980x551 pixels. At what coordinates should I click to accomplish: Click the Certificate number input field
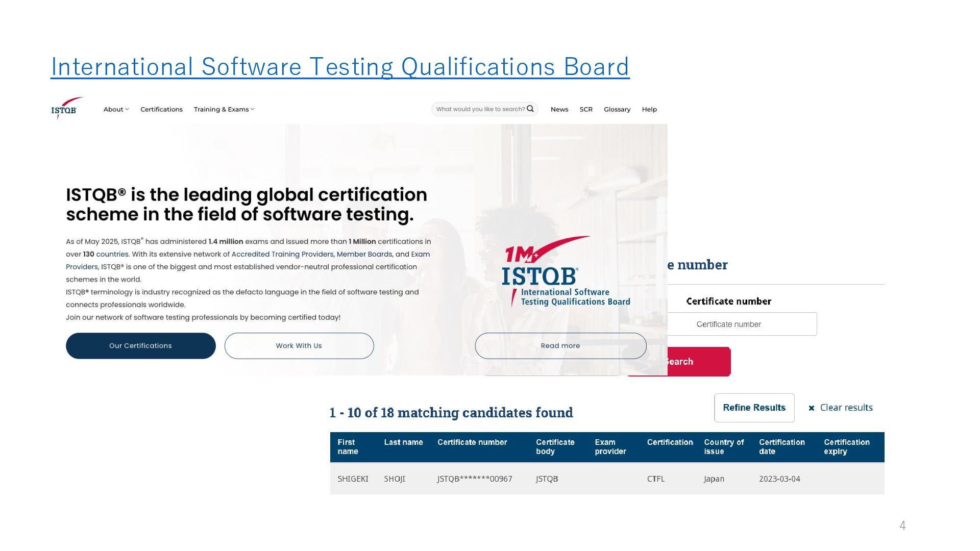pos(742,324)
